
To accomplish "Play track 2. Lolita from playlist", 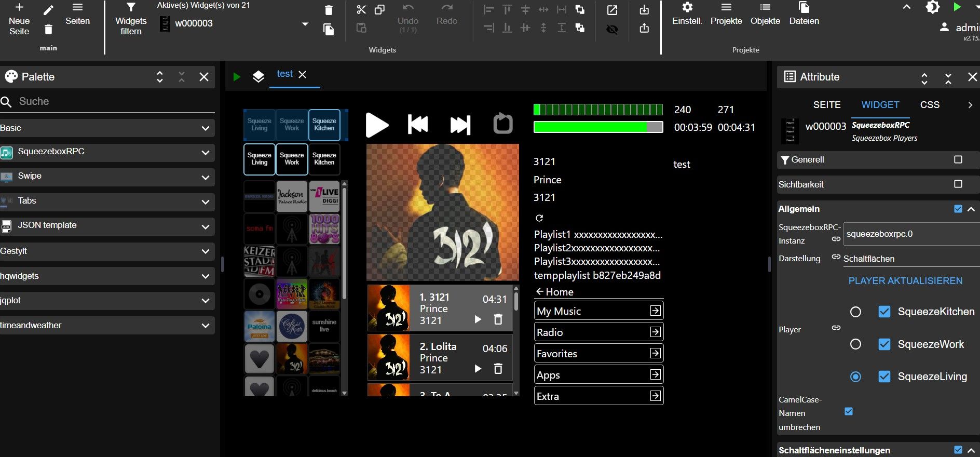I will (478, 369).
